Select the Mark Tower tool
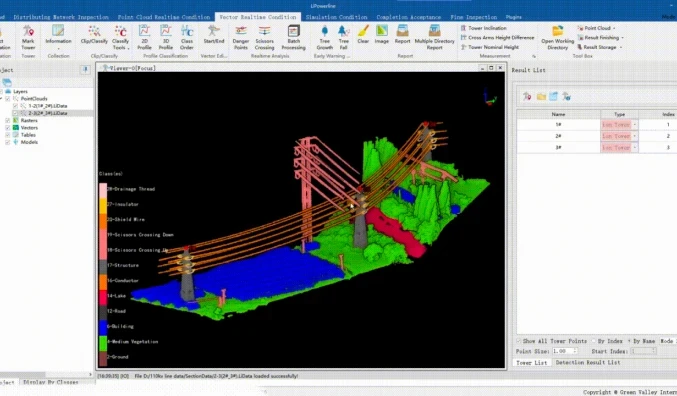 click(28, 37)
